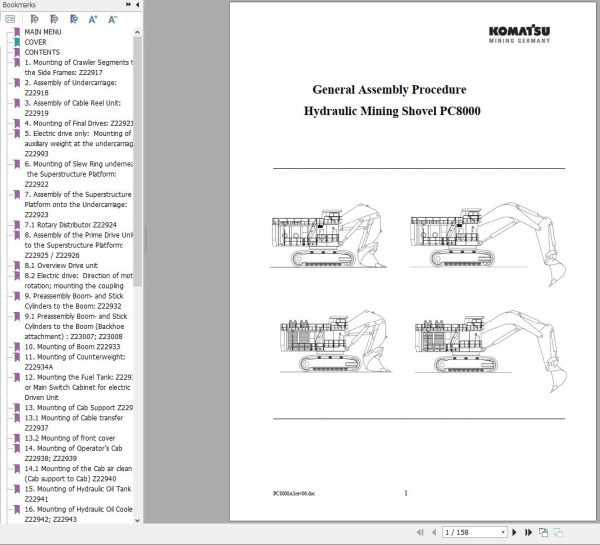
Task: Click the previous view icon in navigation bar
Action: point(543,532)
